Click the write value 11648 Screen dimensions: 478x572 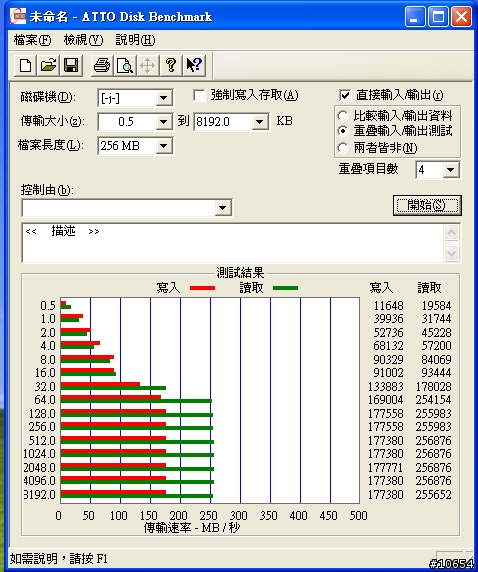[389, 305]
